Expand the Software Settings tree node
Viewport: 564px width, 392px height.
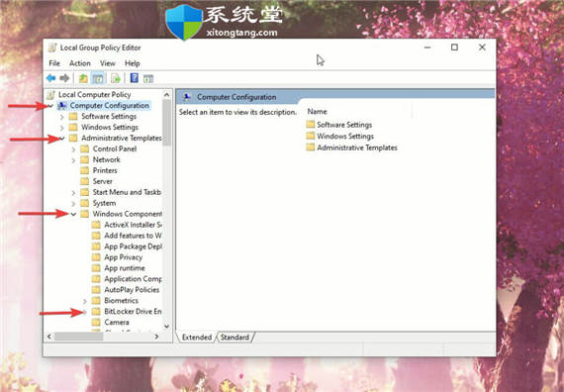[x=62, y=117]
